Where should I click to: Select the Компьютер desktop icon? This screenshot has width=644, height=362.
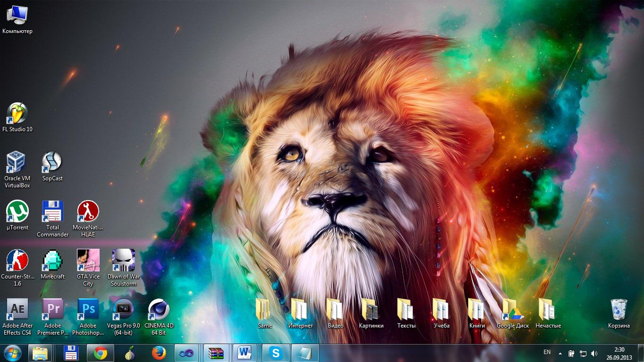point(17,20)
